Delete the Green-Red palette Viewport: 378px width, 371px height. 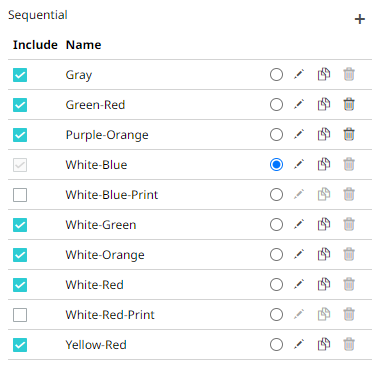[x=349, y=104]
